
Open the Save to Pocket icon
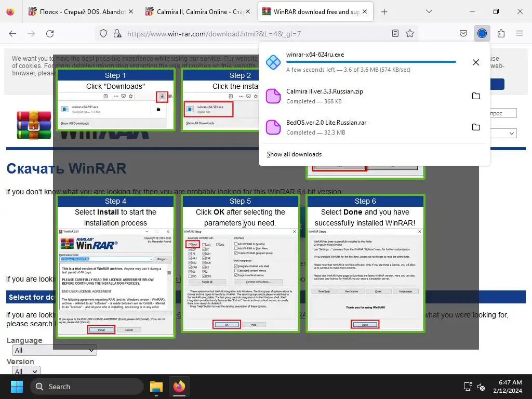tap(463, 33)
